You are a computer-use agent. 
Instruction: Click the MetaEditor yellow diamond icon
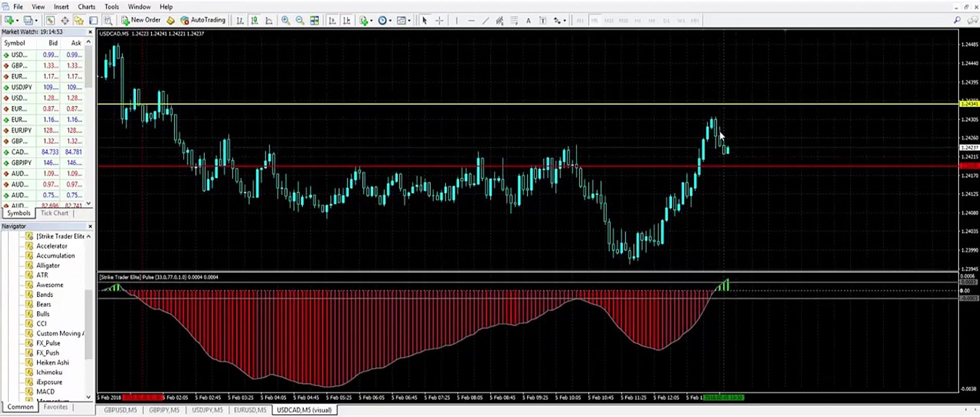pyautogui.click(x=171, y=20)
